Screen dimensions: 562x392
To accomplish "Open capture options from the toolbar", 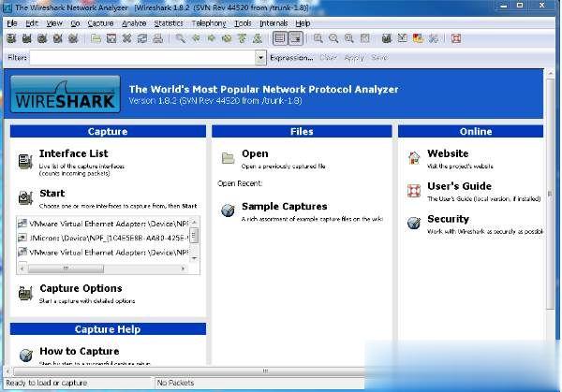I will pyautogui.click(x=27, y=38).
